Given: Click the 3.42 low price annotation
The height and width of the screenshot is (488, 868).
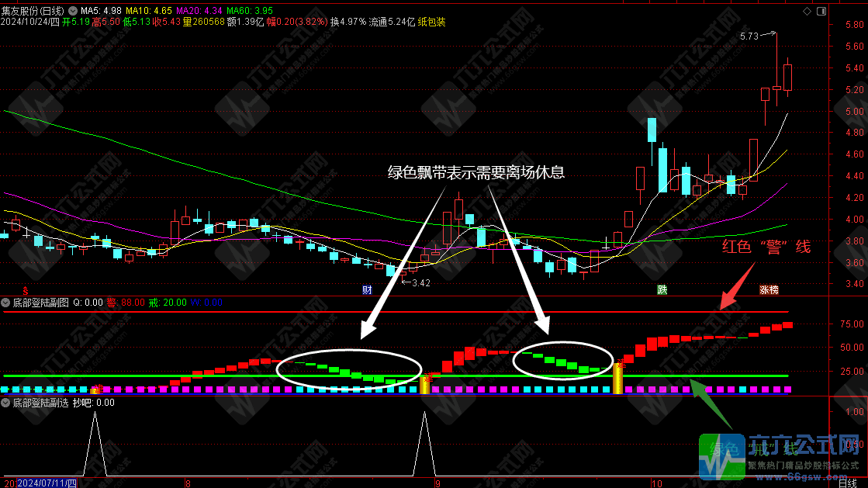Looking at the screenshot, I should point(421,283).
